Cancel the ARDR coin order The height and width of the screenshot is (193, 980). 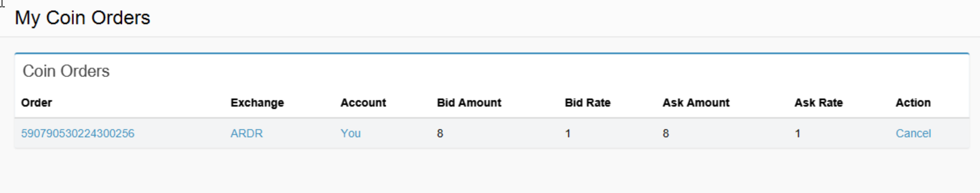(x=913, y=134)
